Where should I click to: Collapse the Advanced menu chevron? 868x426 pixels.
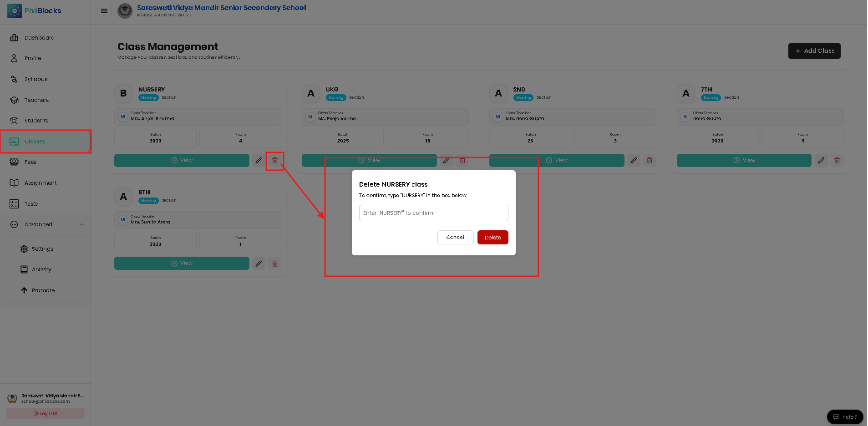click(81, 224)
